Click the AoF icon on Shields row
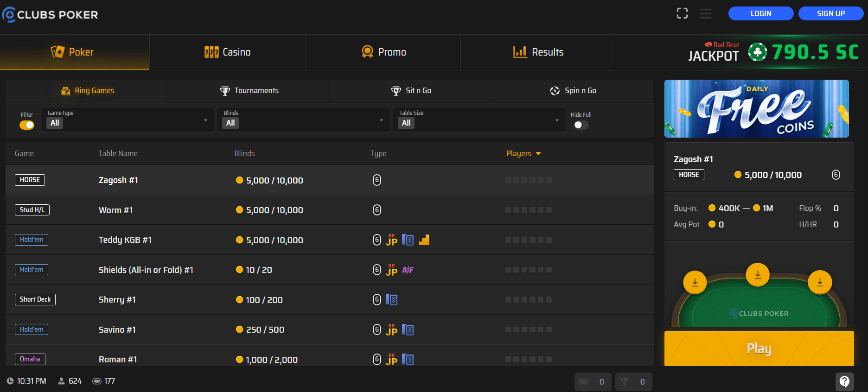Viewport: 868px width, 392px height. click(x=408, y=270)
